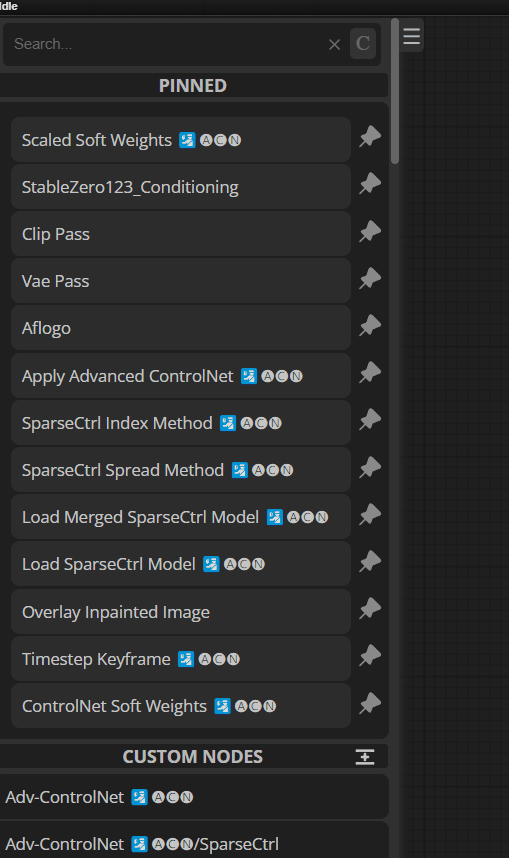Add StableZero123_Conditioning node
This screenshot has width=509, height=858.
(x=181, y=187)
